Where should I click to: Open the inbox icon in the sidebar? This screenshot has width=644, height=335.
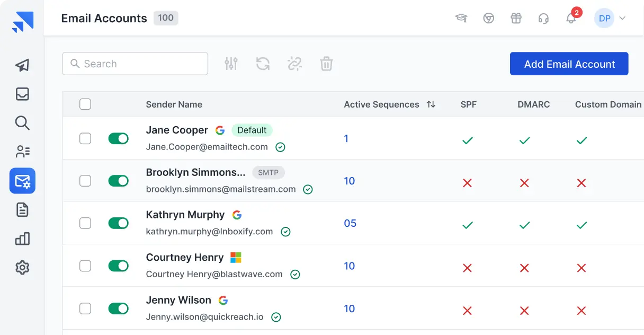tap(22, 94)
